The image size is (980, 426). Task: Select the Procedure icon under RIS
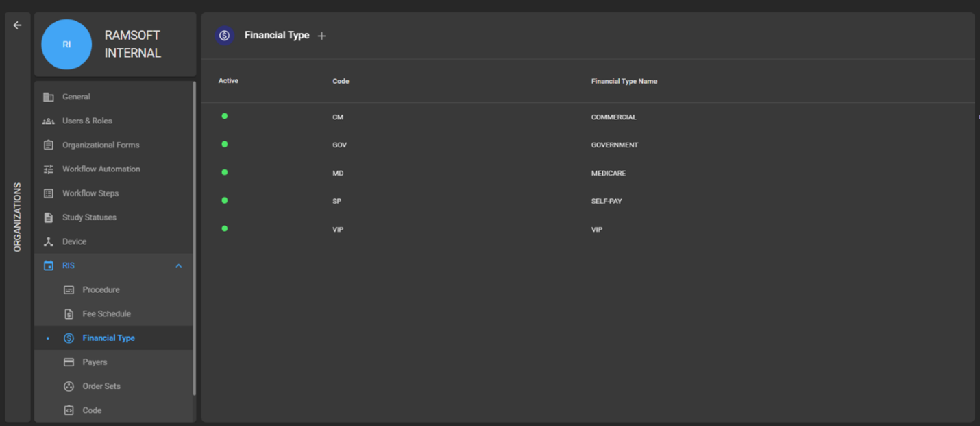[x=69, y=289]
